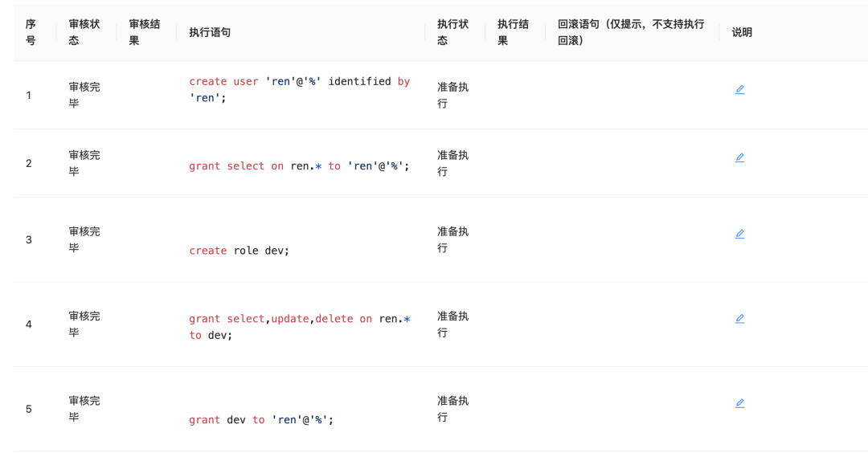Click the edit pencil icon in row 2

(739, 158)
